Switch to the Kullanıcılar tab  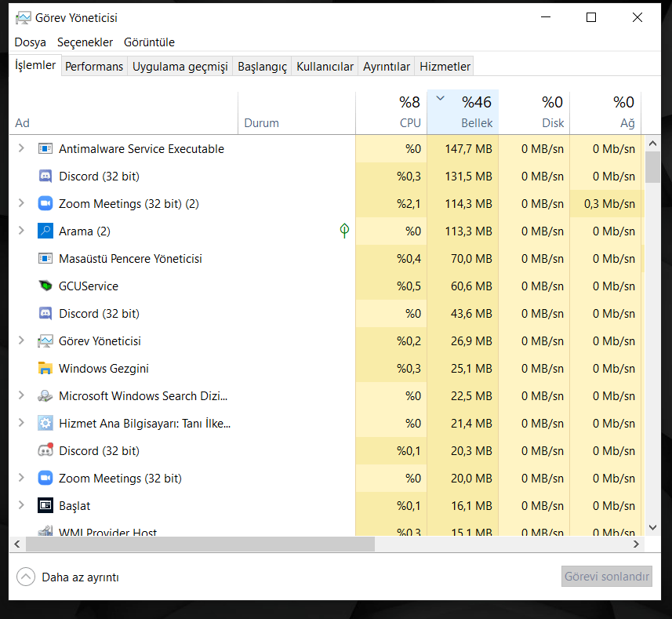click(325, 67)
